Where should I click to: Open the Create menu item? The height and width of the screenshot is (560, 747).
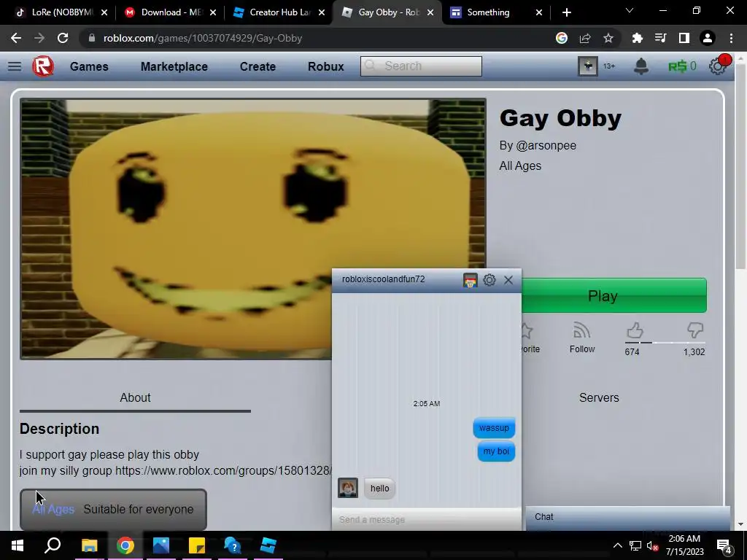pyautogui.click(x=258, y=66)
